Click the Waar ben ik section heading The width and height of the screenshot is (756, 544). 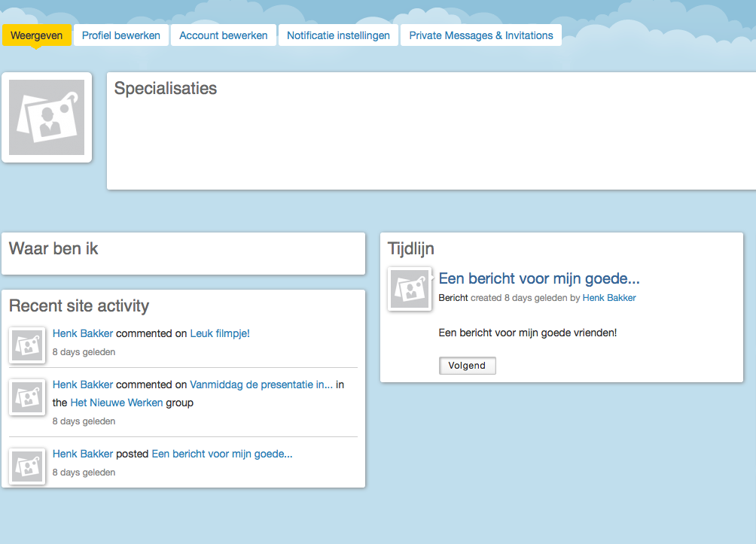[x=53, y=248]
